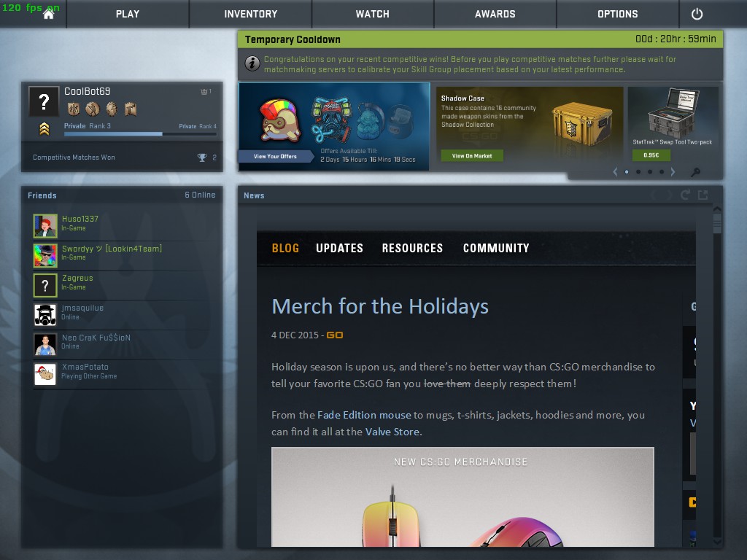Select the second store page dot
This screenshot has height=560, width=747.
coord(638,172)
